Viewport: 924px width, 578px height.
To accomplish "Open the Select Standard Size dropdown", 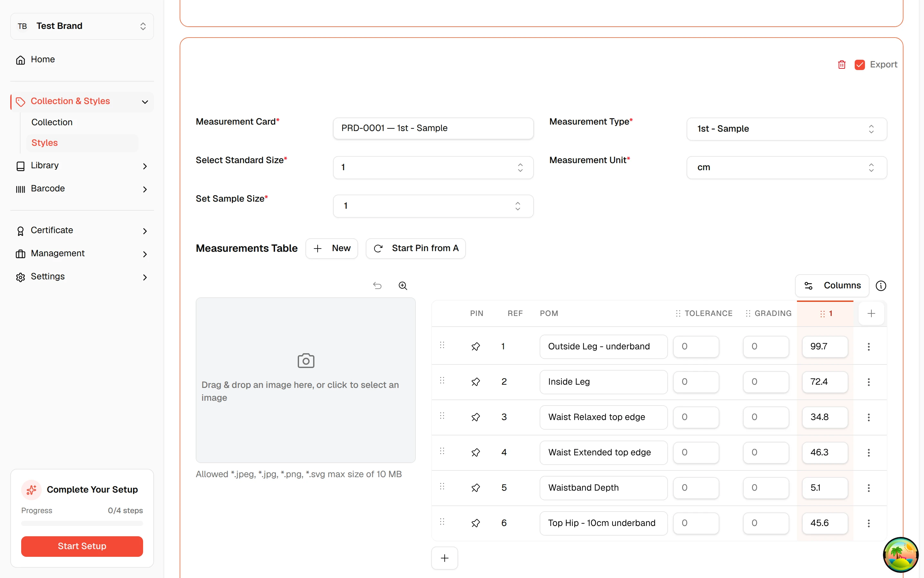I will pos(433,167).
